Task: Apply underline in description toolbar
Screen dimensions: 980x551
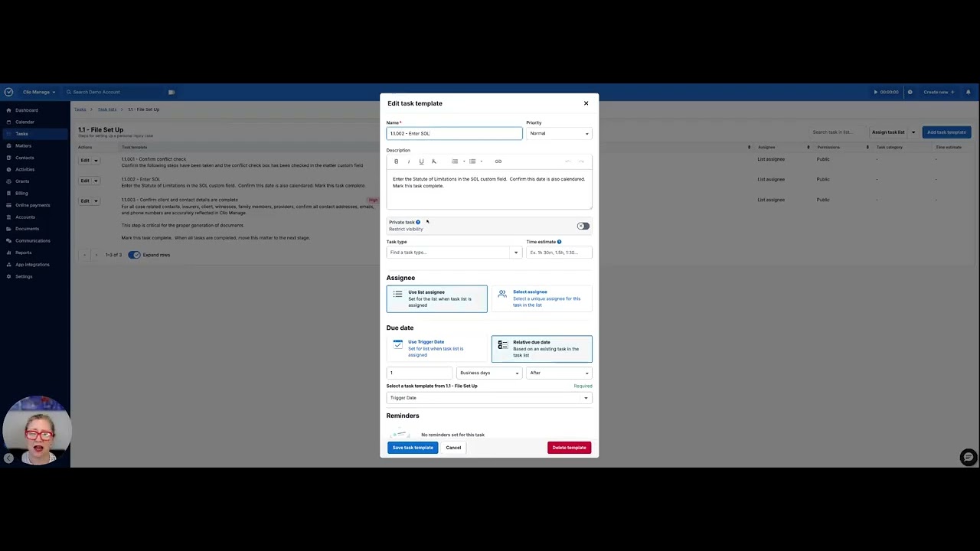Action: 421,161
